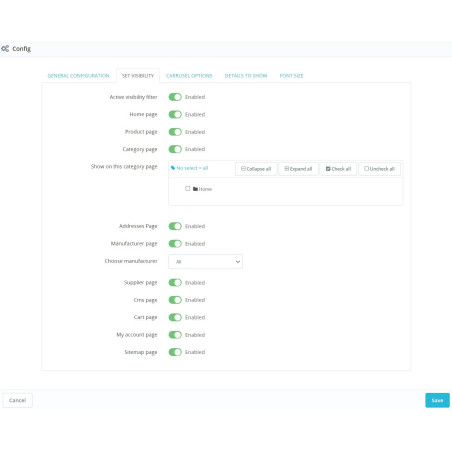Screen dimensions: 452x452
Task: Open the General Configuration tab
Action: [x=78, y=76]
